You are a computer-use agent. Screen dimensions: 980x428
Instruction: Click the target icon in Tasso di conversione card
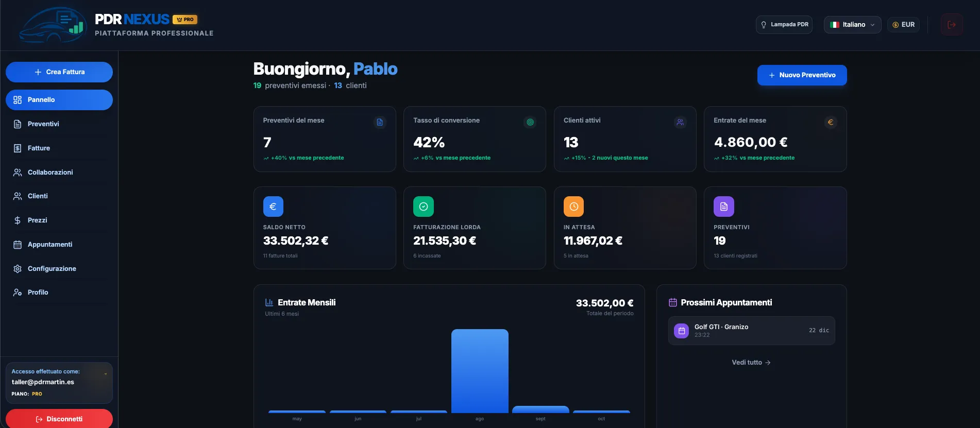[x=530, y=122]
